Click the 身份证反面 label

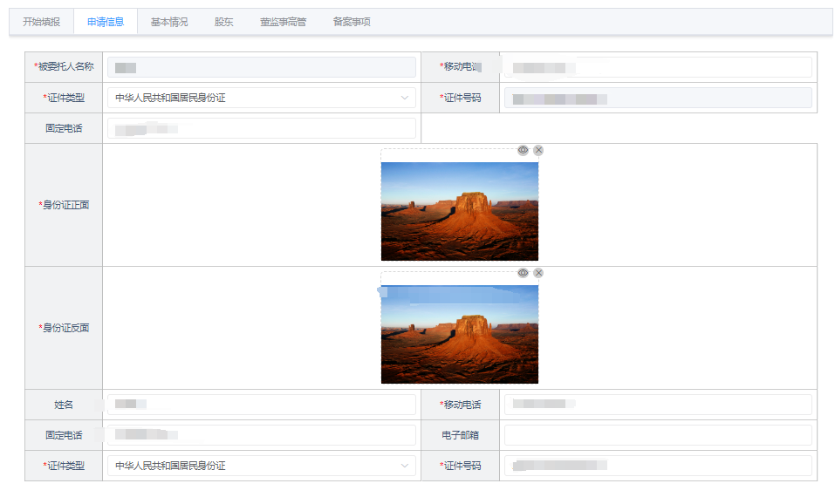pos(64,328)
